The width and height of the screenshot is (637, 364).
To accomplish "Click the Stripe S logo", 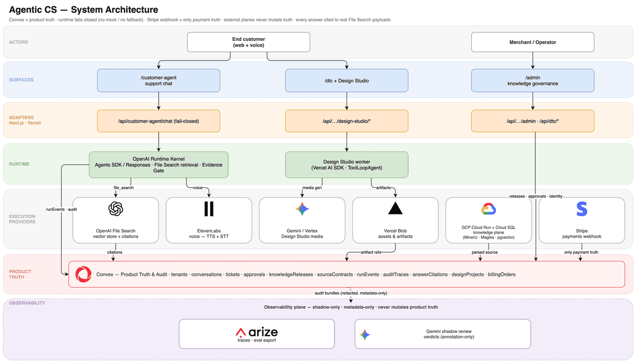I will pyautogui.click(x=582, y=209).
